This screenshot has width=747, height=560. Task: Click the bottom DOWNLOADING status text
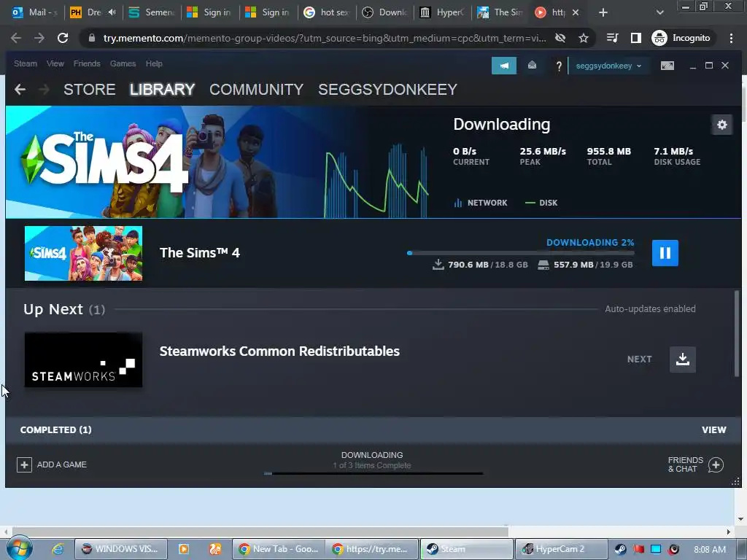372,455
